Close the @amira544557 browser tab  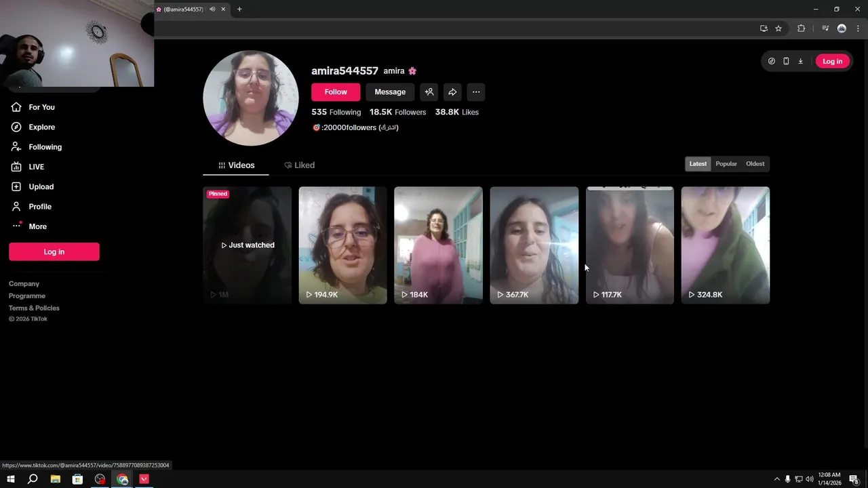[x=223, y=9]
